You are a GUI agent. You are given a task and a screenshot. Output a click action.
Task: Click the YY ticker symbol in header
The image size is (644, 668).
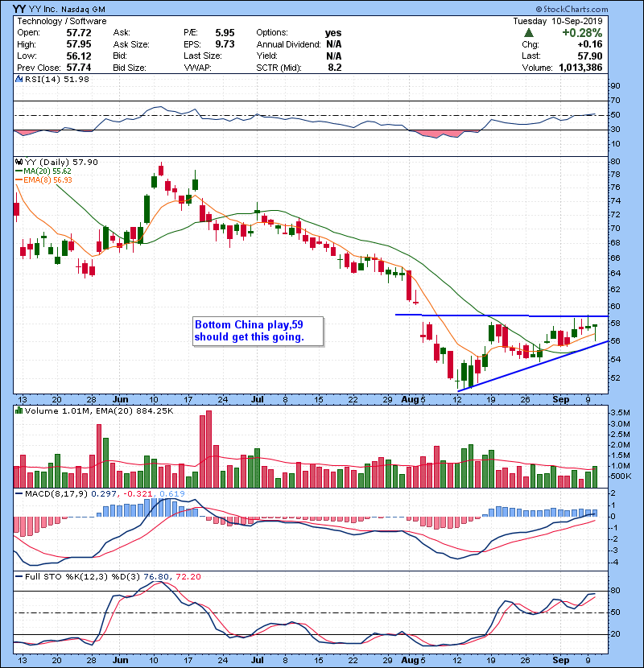(x=19, y=9)
